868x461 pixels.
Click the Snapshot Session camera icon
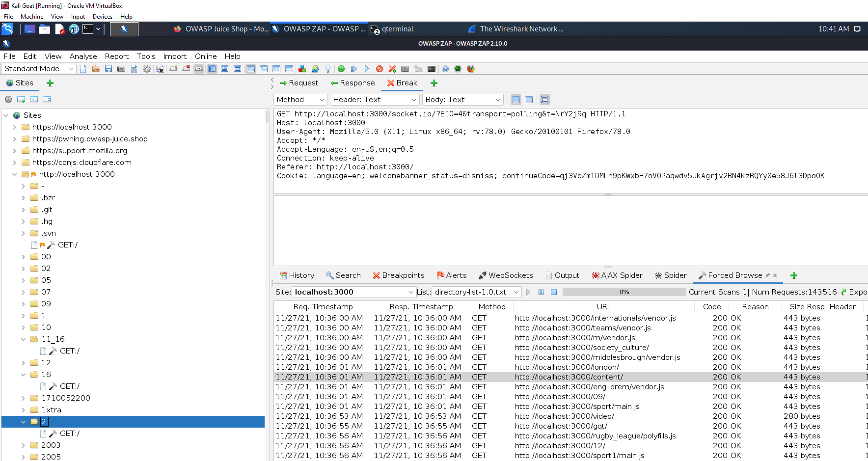121,69
